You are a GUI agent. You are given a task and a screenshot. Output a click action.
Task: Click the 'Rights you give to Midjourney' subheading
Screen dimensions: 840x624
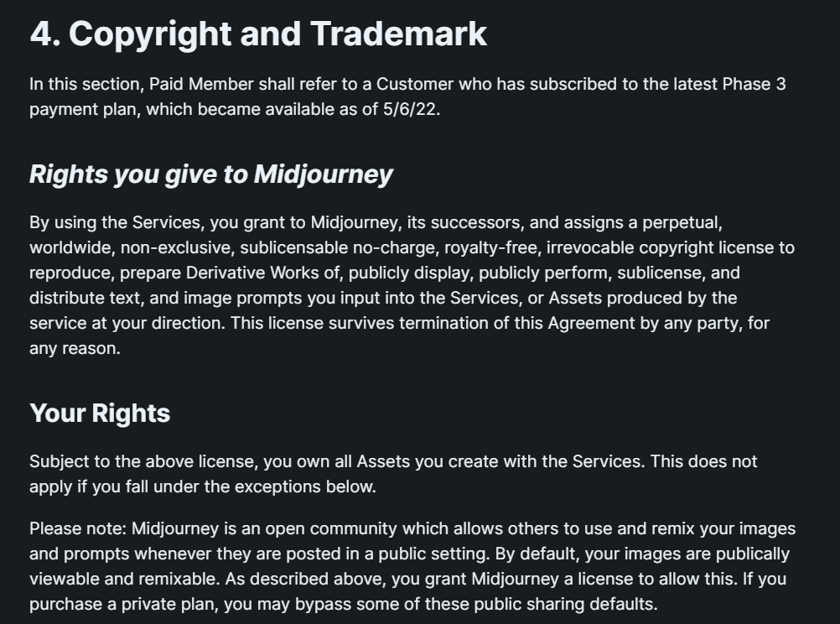click(211, 174)
